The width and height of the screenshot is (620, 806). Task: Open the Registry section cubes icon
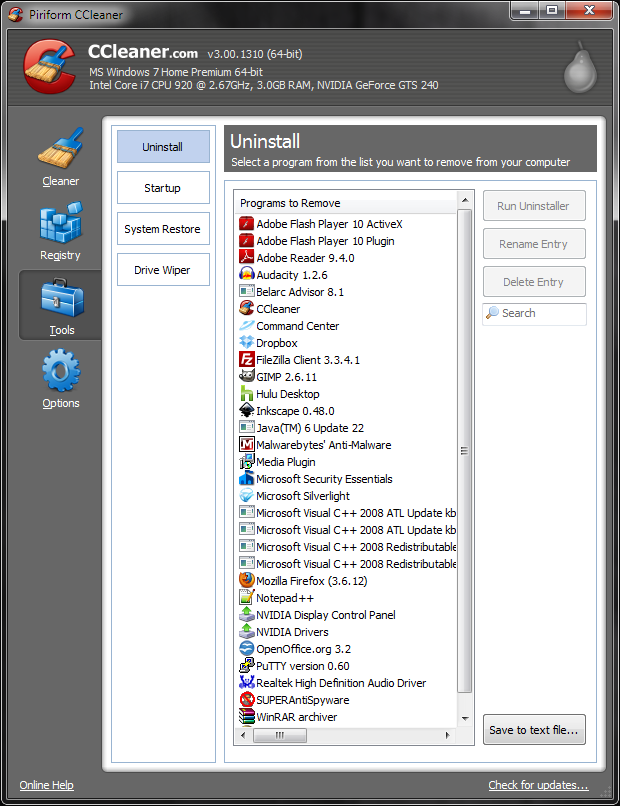pos(61,222)
